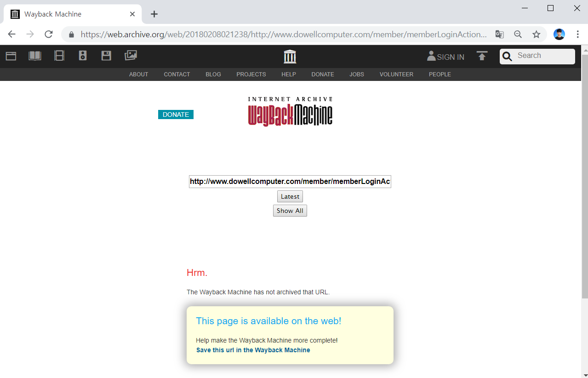Viewport: 588px width, 378px height.
Task: Click the page vertical scrollbar thumb
Action: point(585,177)
